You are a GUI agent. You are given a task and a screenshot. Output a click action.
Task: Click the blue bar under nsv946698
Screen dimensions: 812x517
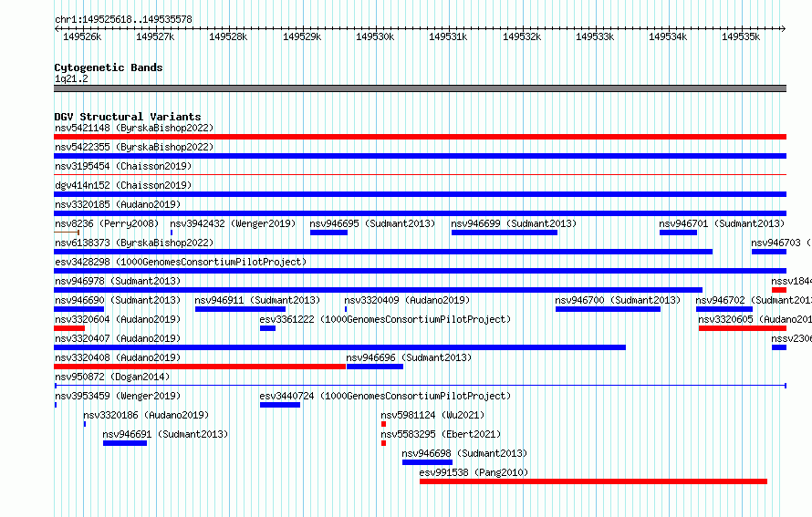[x=427, y=462]
